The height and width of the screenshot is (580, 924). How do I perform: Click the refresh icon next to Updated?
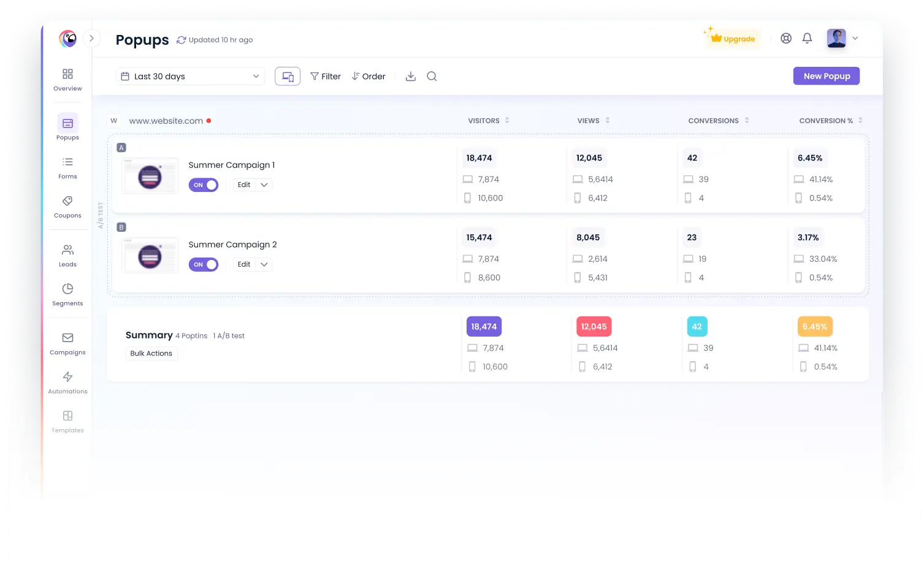181,40
